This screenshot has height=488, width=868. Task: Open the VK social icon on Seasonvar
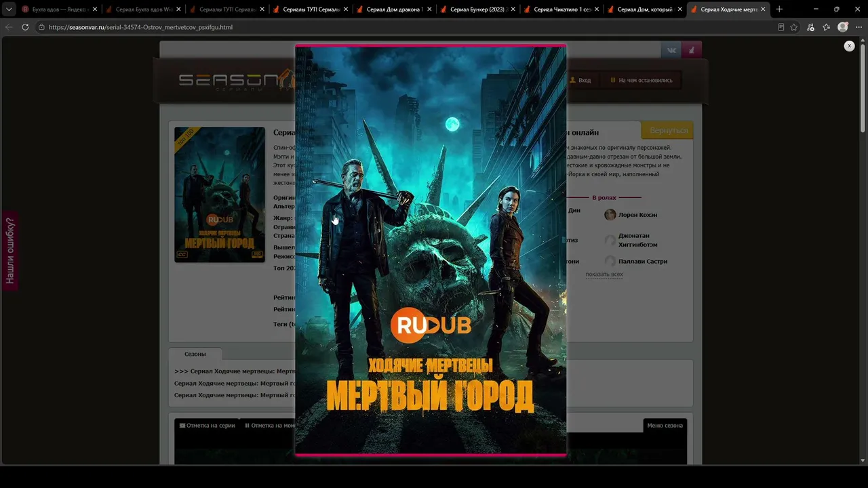point(671,49)
